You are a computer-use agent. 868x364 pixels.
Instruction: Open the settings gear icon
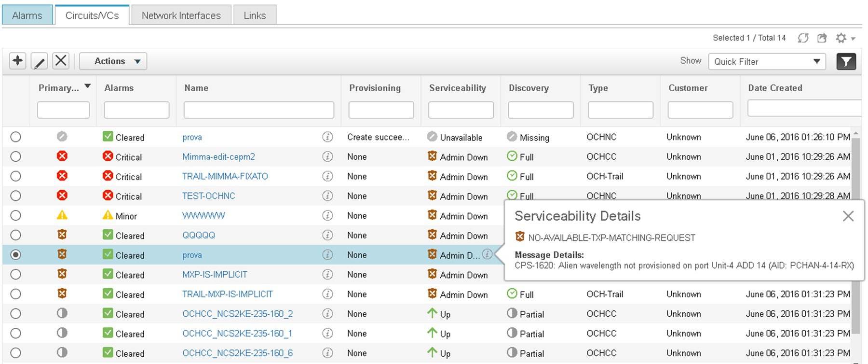[x=841, y=38]
